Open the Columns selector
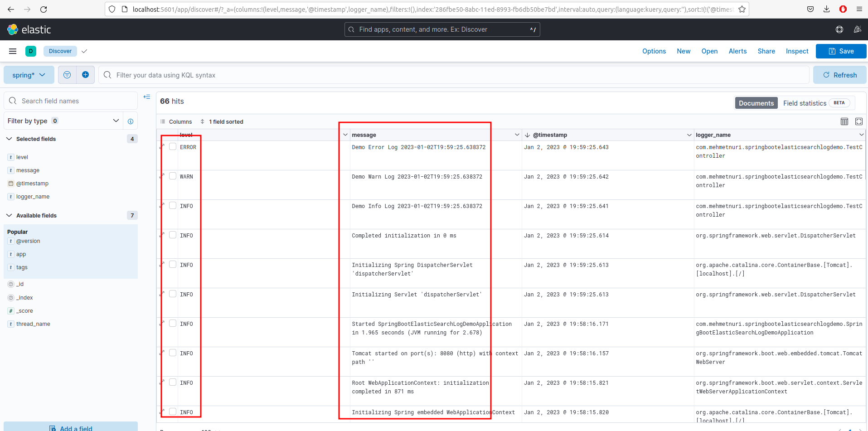Image resolution: width=868 pixels, height=431 pixels. (176, 121)
